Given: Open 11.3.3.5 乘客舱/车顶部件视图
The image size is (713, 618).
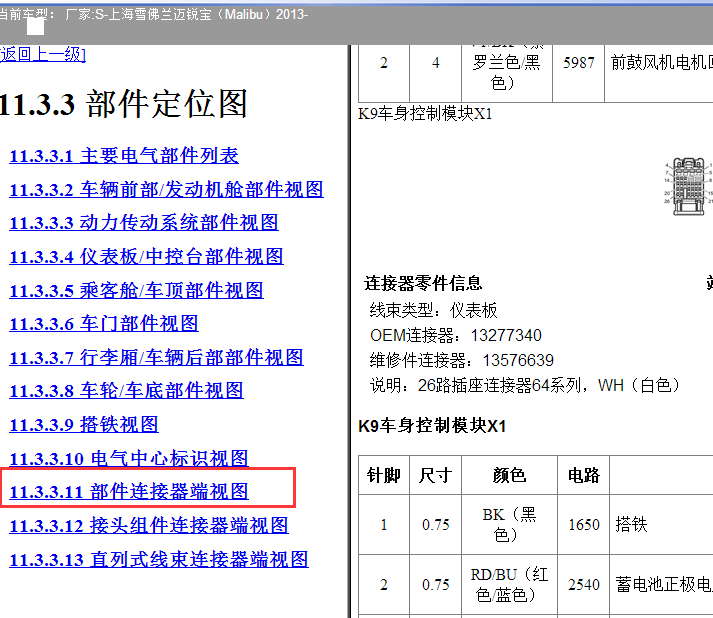Looking at the screenshot, I should pos(136,290).
